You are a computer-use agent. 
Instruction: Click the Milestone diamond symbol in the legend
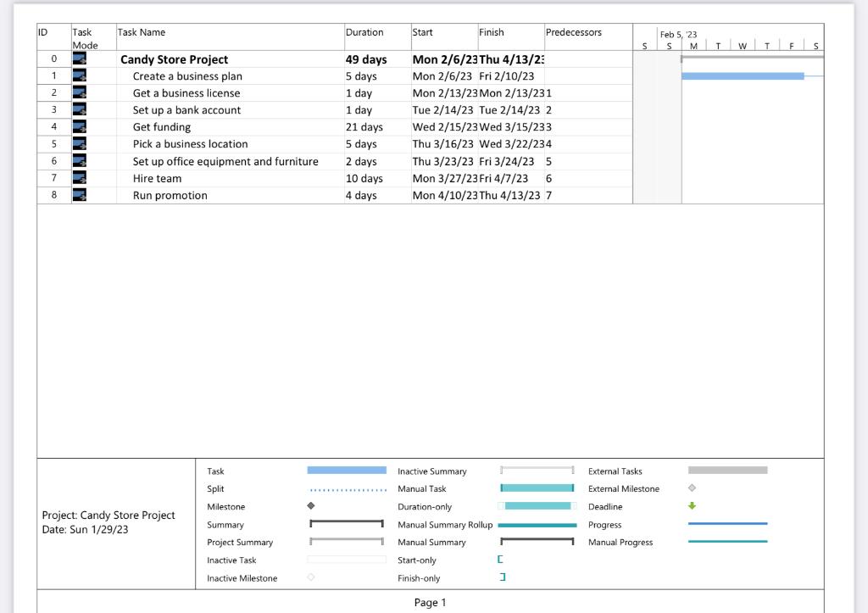(x=311, y=506)
